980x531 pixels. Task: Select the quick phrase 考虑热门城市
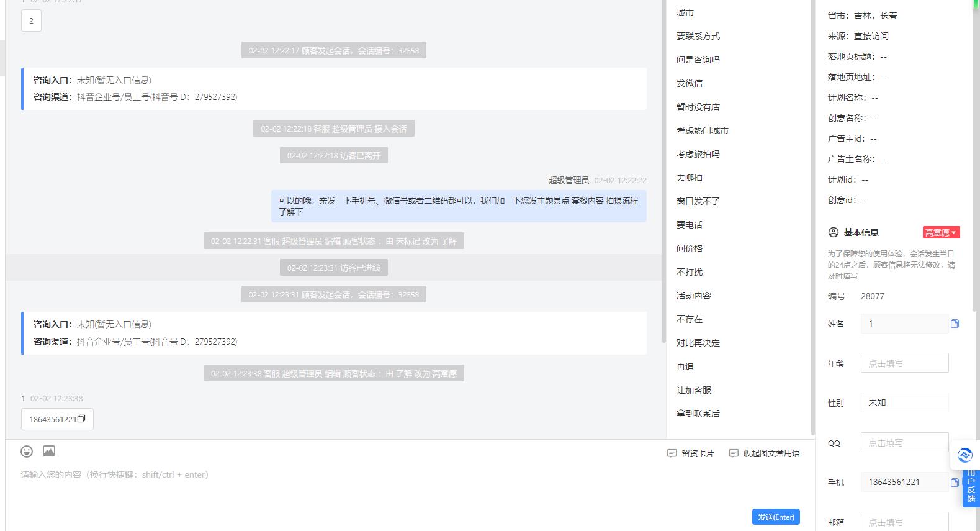703,130
